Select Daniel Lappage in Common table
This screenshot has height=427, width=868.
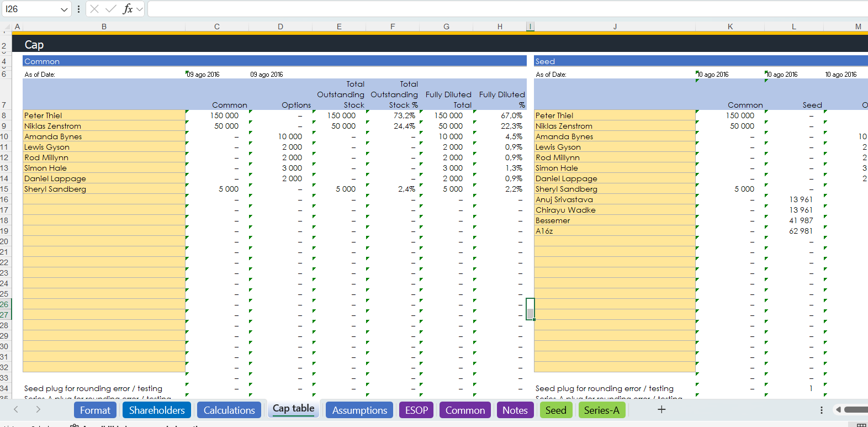pyautogui.click(x=104, y=178)
